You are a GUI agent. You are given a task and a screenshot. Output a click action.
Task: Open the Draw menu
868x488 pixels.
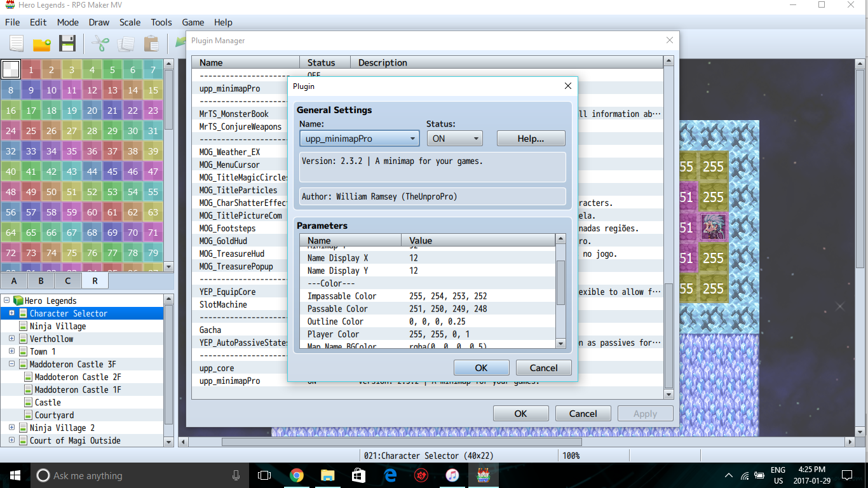[99, 22]
